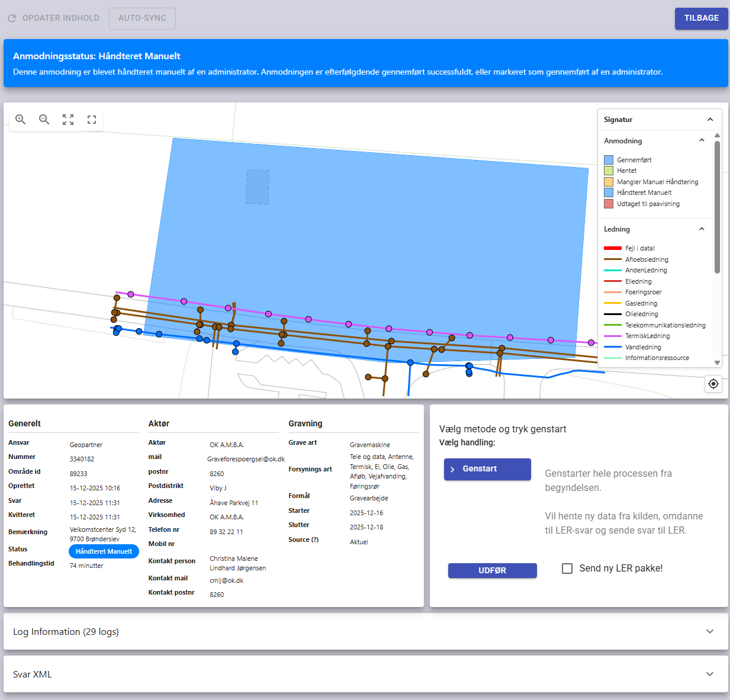This screenshot has width=730, height=700.
Task: Toggle the Auto-Sync button
Action: (x=142, y=18)
